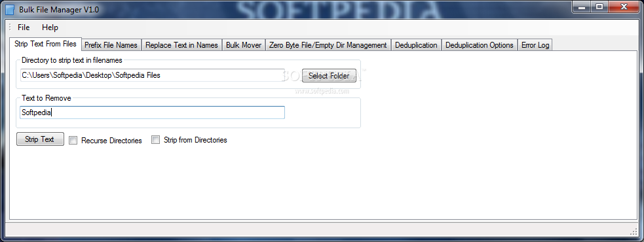
Task: Select the Strip Text From Files tab
Action: coord(45,44)
